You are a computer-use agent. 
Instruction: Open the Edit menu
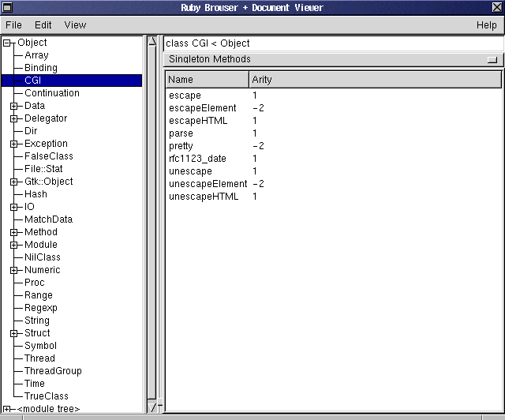[x=43, y=25]
